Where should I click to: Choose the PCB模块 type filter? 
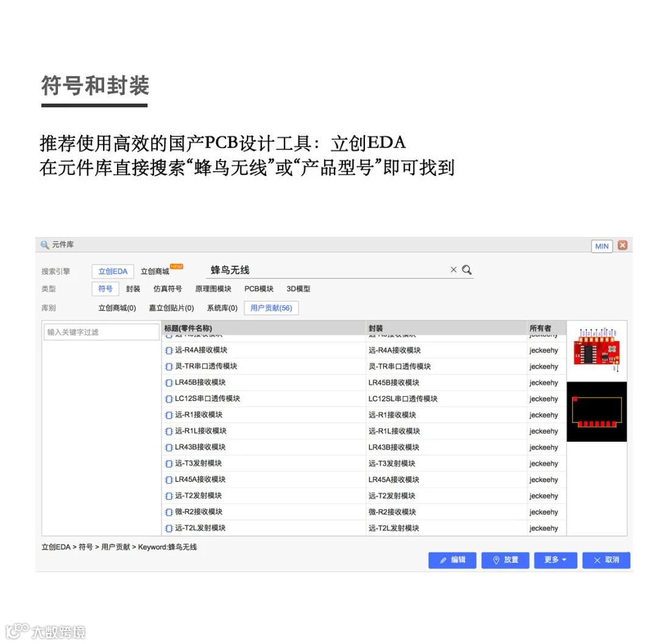coord(259,289)
